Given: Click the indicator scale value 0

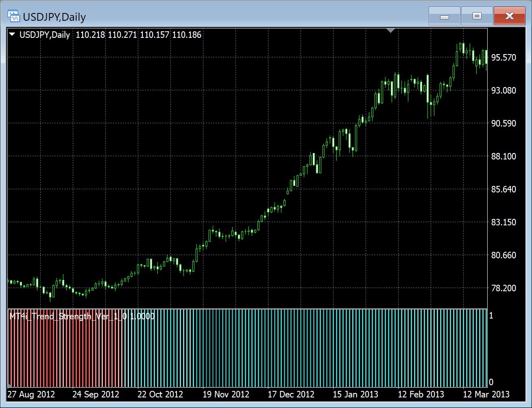Looking at the screenshot, I should pyautogui.click(x=491, y=382).
